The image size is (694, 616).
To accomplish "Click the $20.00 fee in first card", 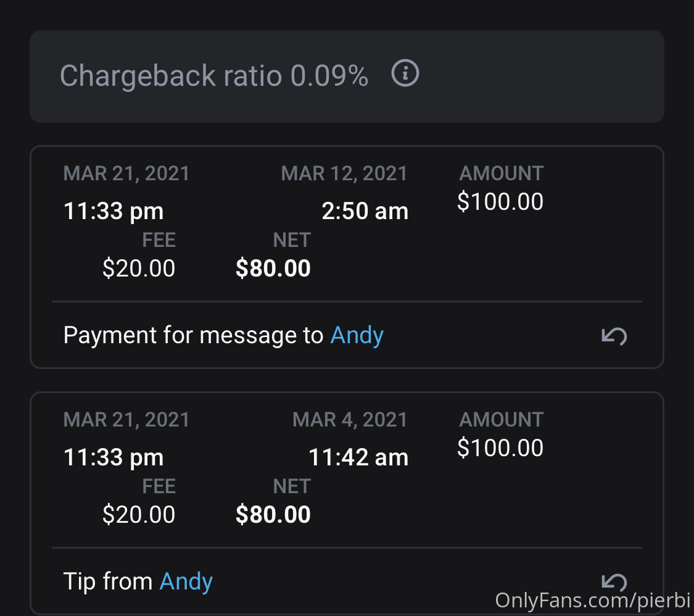I will [139, 268].
